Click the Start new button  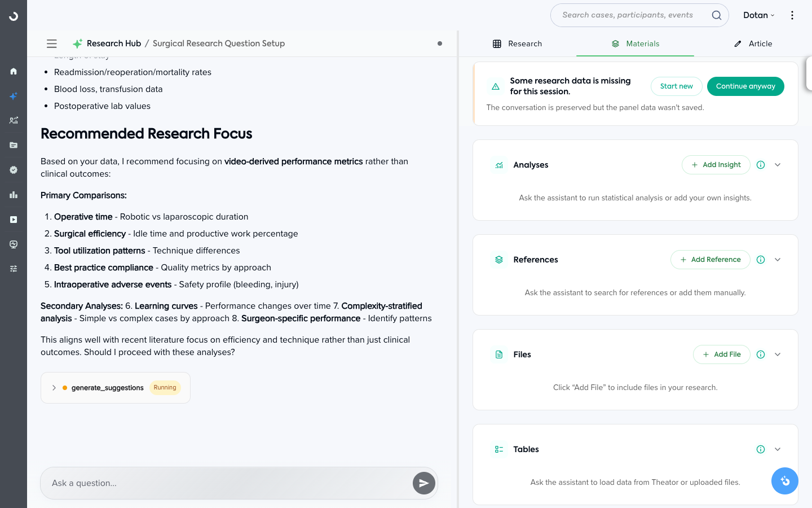[x=677, y=86]
